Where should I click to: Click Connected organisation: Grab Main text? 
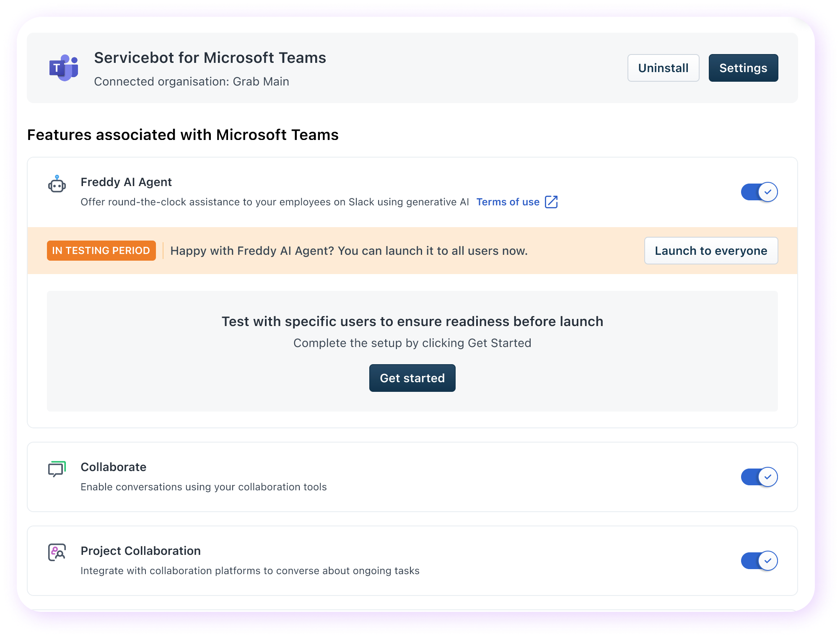pos(191,81)
